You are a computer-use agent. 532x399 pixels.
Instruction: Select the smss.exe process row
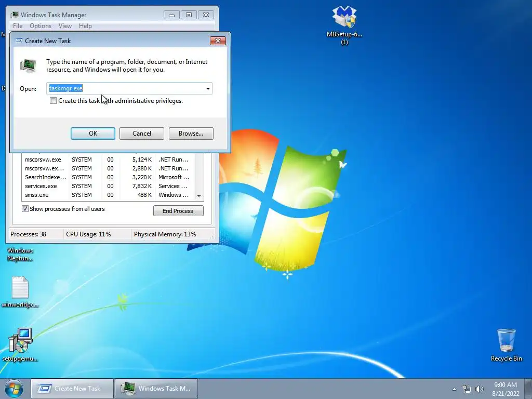108,195
